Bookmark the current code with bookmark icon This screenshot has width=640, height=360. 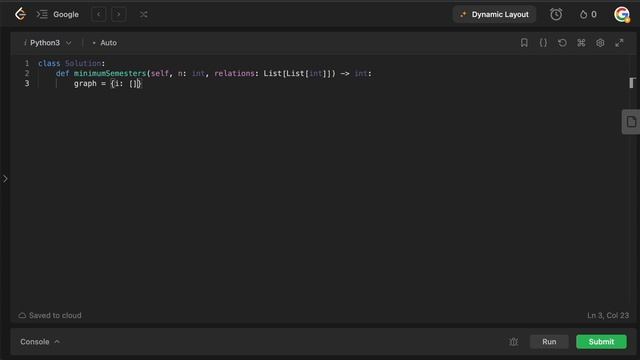[x=524, y=42]
